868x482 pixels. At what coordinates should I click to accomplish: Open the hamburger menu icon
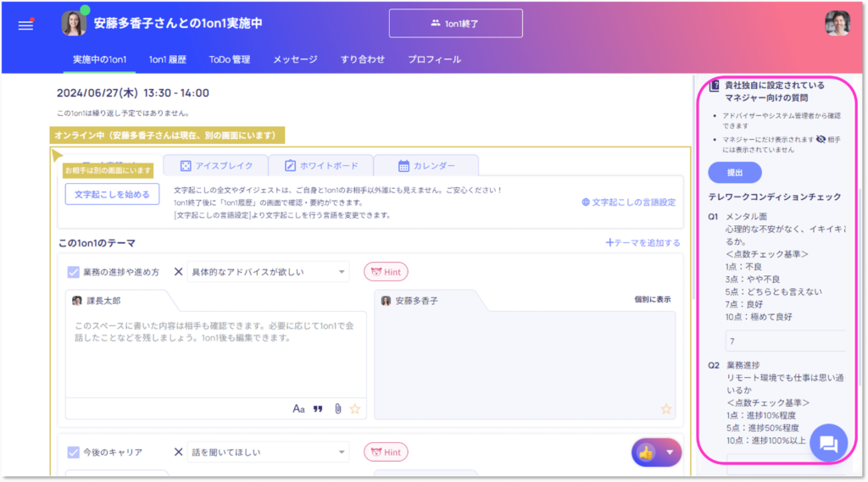pos(25,25)
